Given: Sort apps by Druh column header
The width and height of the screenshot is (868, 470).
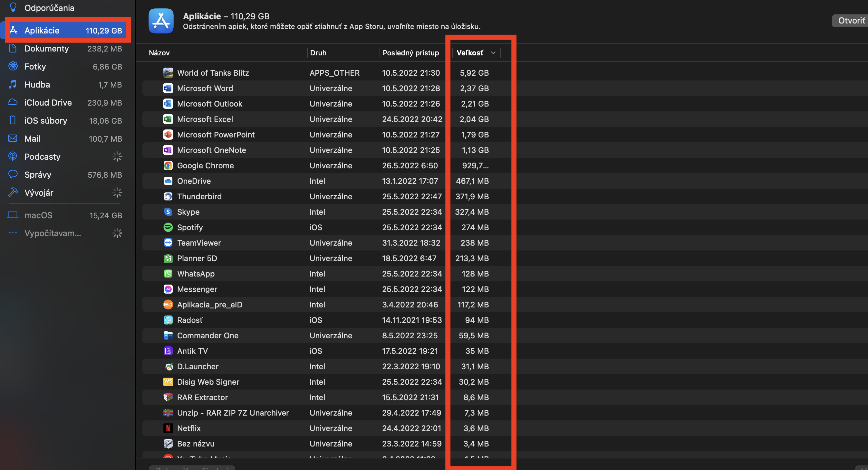Looking at the screenshot, I should pos(318,53).
